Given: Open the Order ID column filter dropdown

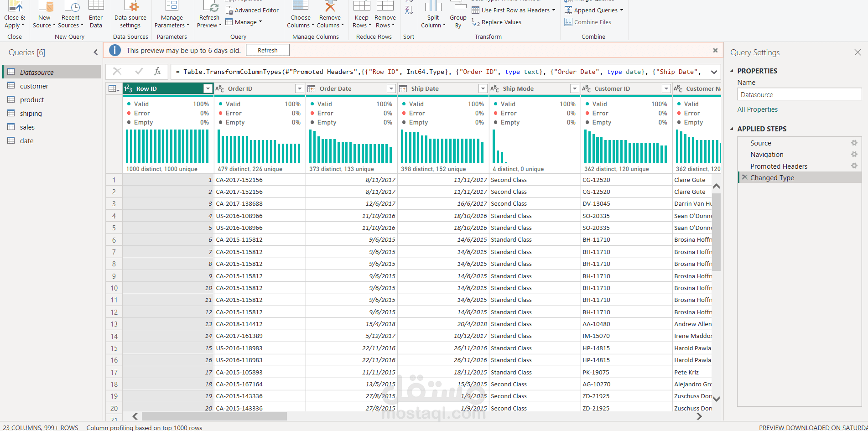Looking at the screenshot, I should point(299,88).
